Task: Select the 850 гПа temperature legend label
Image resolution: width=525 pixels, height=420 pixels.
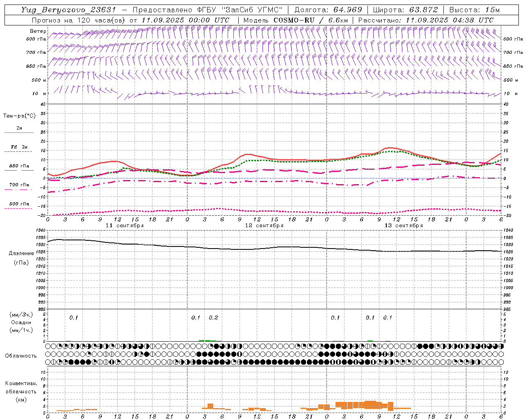Action: (19, 166)
